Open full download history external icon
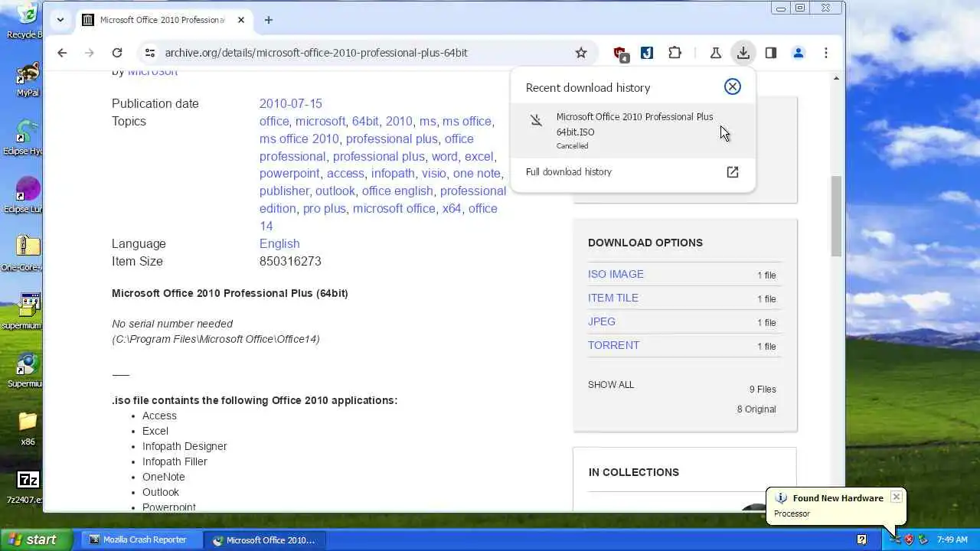Screen dimensions: 980x551 tap(733, 172)
